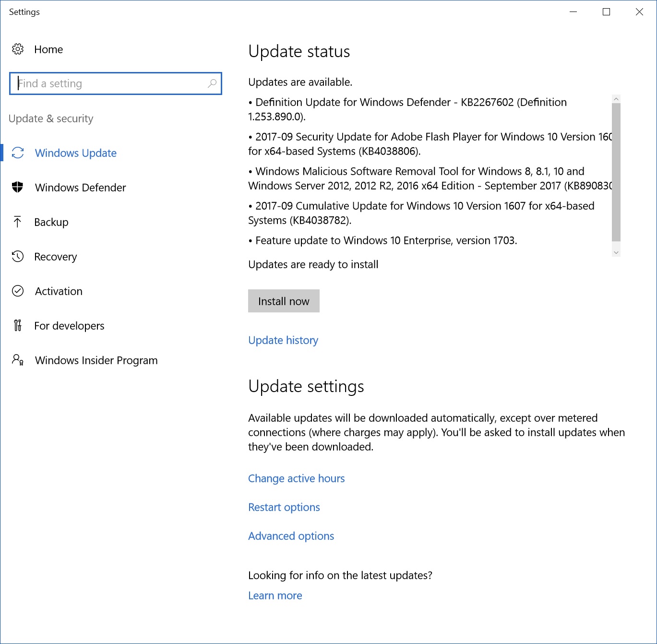Close the Settings window
657x644 pixels.
tap(639, 12)
